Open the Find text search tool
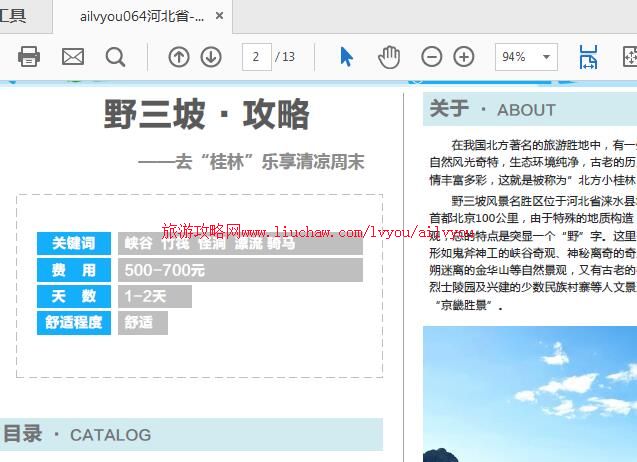This screenshot has height=462, width=637. click(x=116, y=57)
